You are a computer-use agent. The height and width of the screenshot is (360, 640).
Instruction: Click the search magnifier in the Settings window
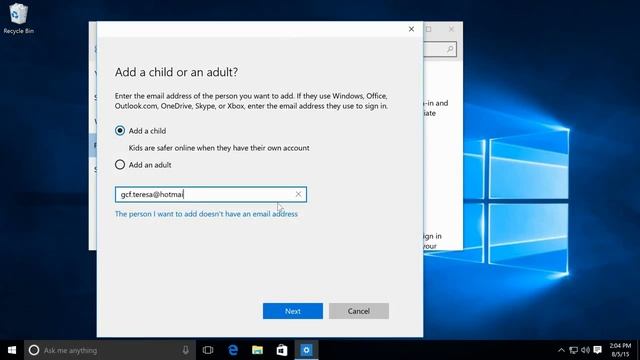450,49
